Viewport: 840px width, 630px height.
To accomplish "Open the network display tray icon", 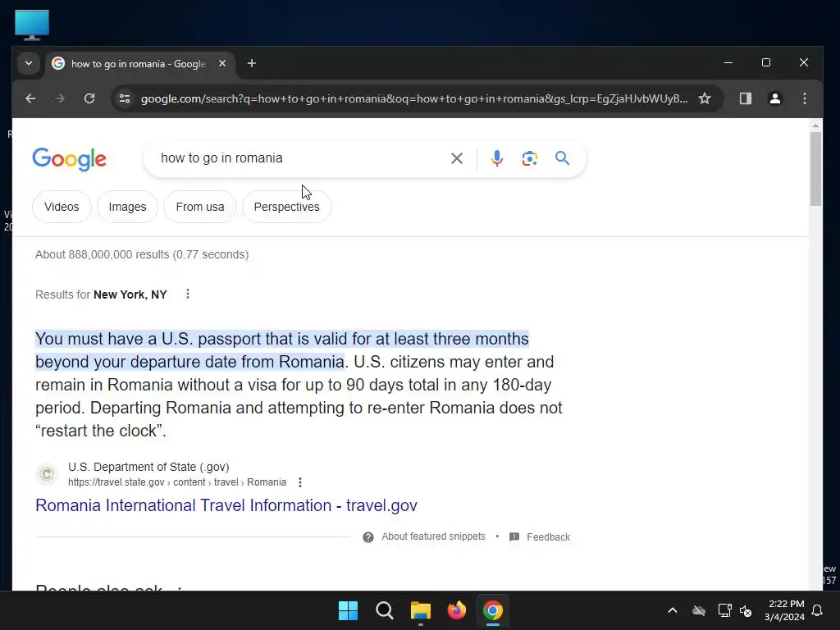I will 724,610.
